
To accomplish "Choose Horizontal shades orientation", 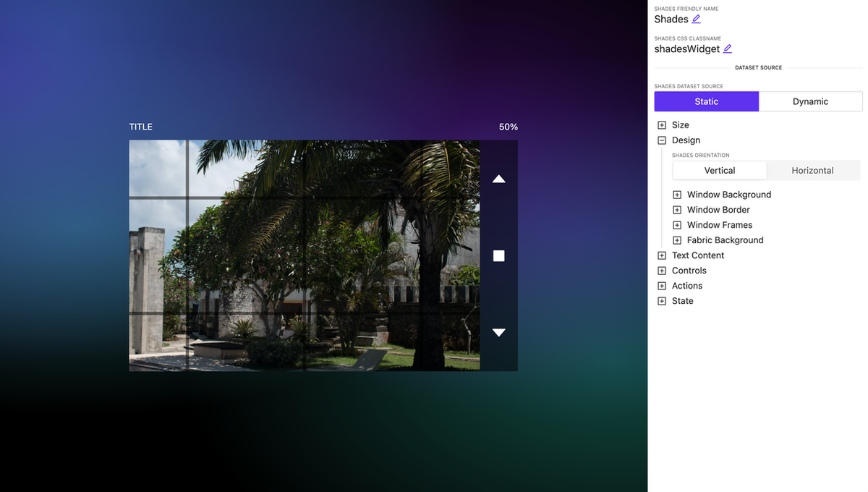I will pos(812,171).
